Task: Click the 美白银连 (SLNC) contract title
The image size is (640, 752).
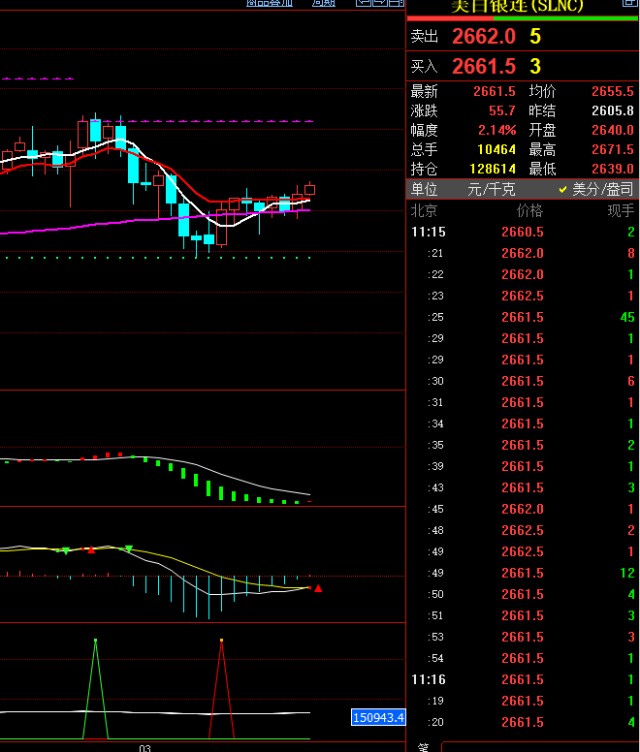Action: pos(516,6)
